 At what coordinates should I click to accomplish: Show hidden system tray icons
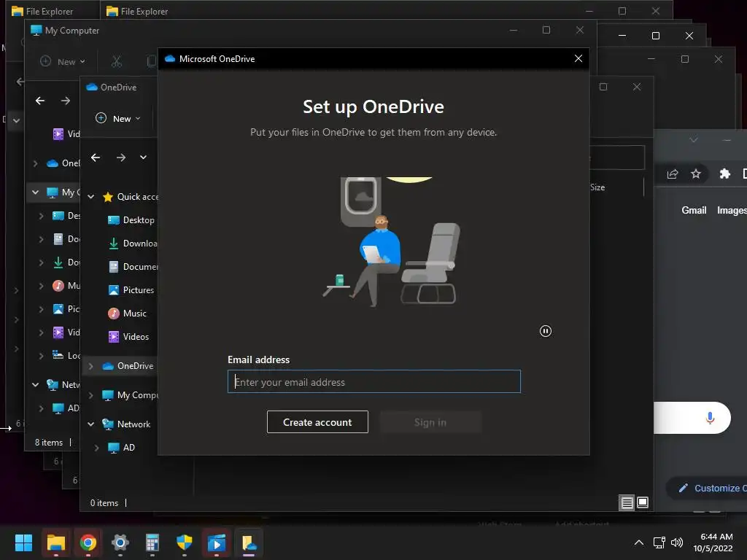pos(639,542)
